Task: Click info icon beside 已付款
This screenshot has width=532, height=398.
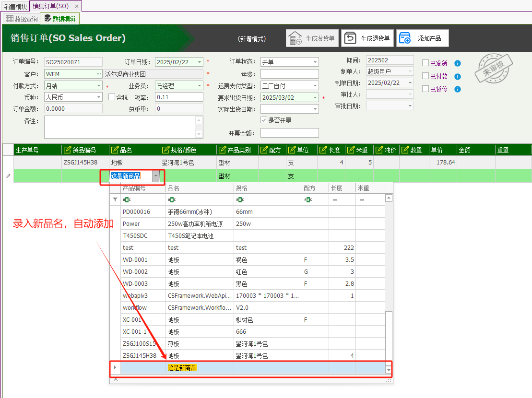Action: point(457,77)
